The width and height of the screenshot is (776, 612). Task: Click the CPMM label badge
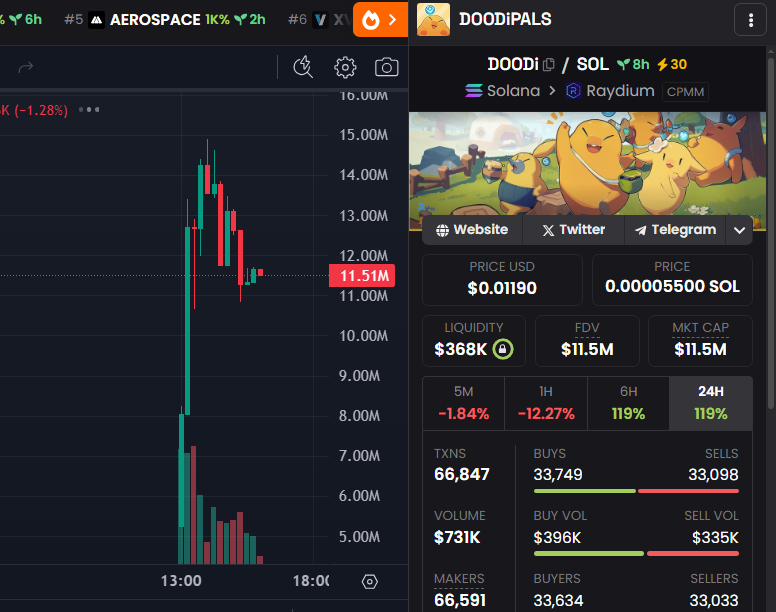coord(685,92)
